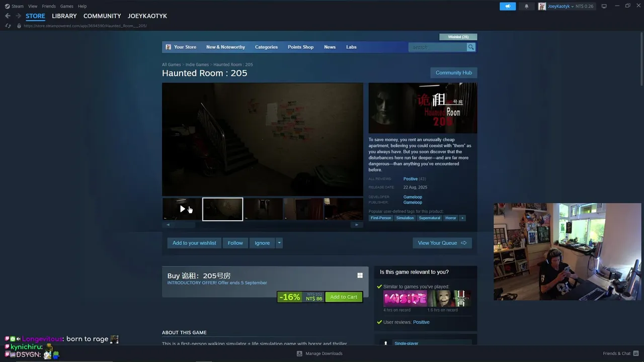Open the Your Store dropdown menu
Viewport: 644px width, 362px height.
point(185,47)
